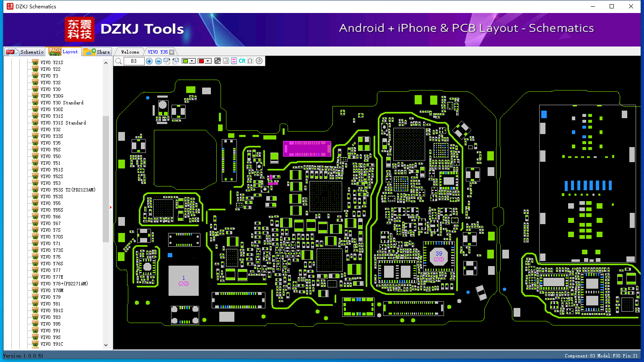Image resolution: width=644 pixels, height=362 pixels.
Task: Click the model list vertical scrollbar thumb
Action: tap(106, 179)
